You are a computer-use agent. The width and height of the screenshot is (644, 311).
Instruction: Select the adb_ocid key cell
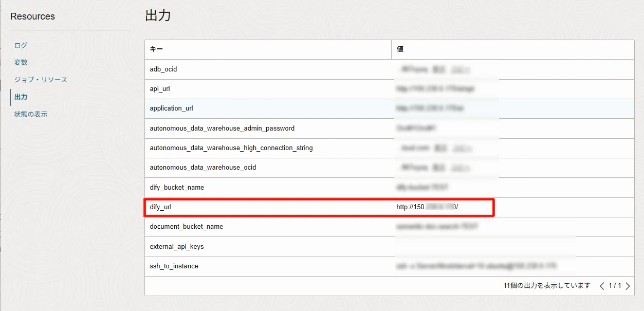[268, 69]
